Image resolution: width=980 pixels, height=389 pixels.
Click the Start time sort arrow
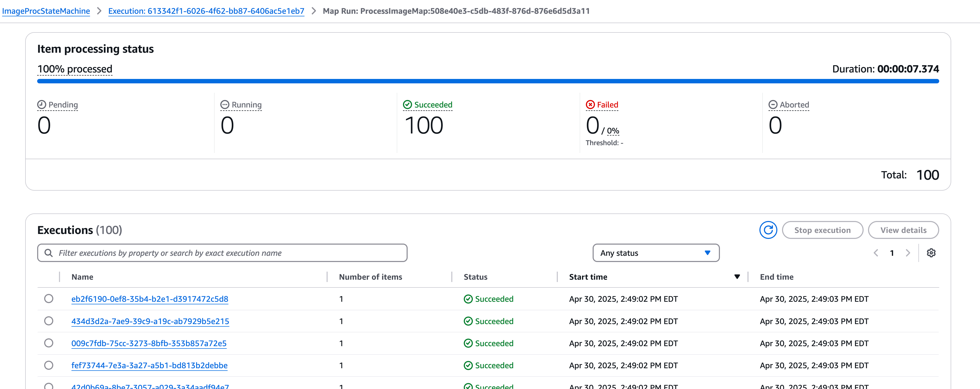click(737, 277)
